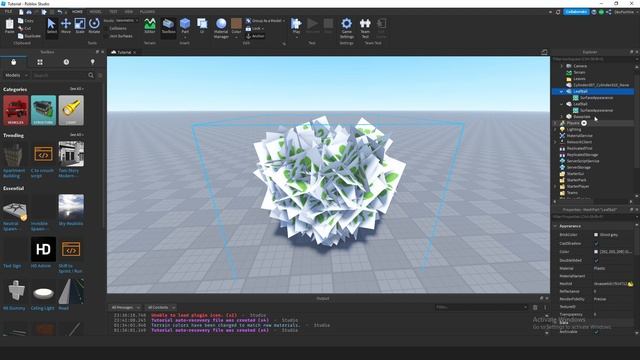Open Toolbox Marketplace tab with bag icon
Viewport: 640px width, 360px height.
[13, 62]
